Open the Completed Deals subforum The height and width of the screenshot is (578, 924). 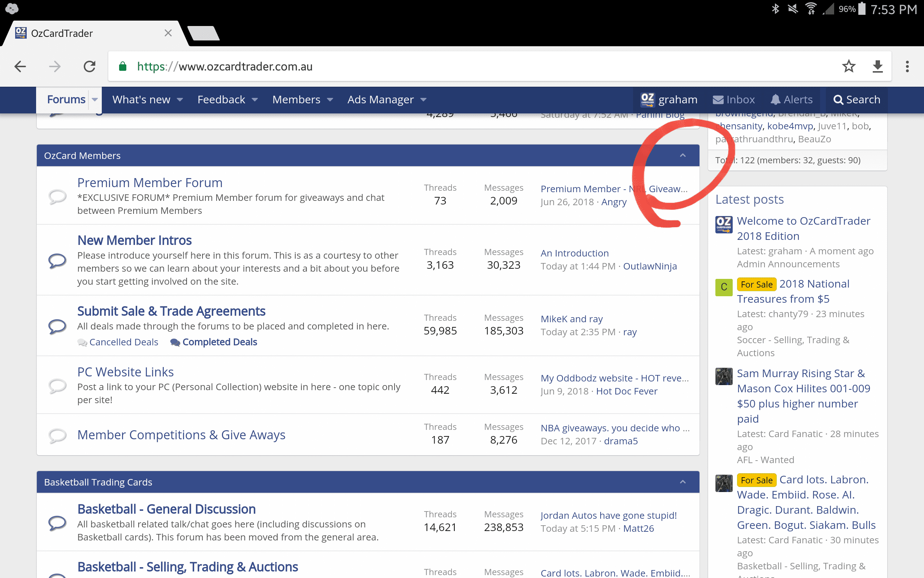[x=219, y=342]
